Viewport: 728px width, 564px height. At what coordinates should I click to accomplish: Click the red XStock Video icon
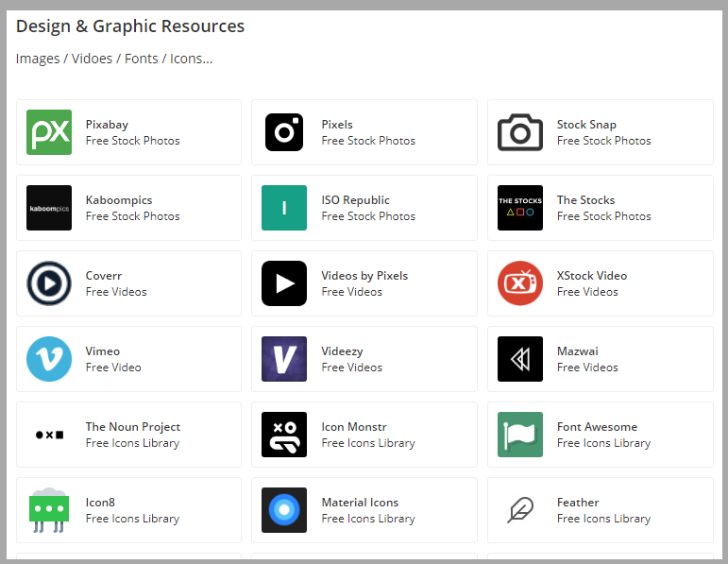point(520,283)
